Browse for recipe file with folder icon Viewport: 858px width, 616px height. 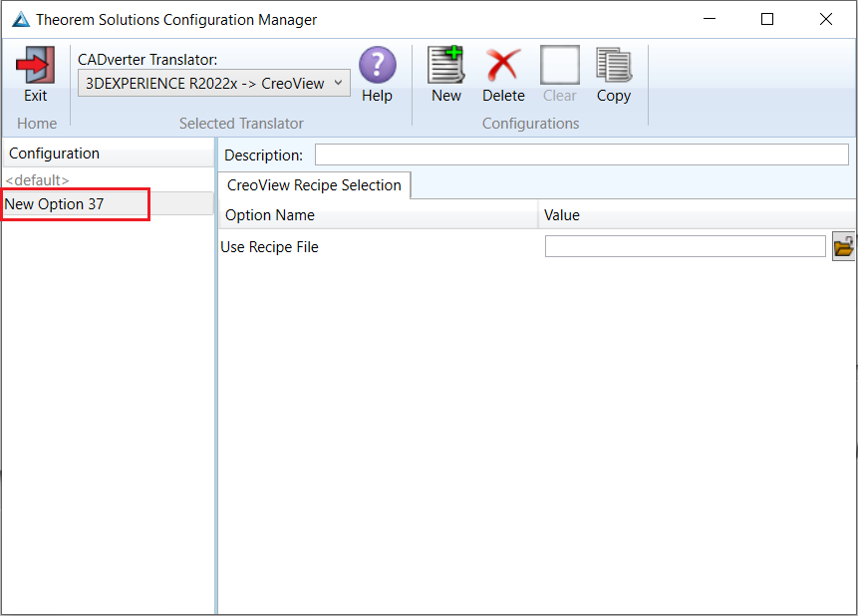[x=843, y=246]
